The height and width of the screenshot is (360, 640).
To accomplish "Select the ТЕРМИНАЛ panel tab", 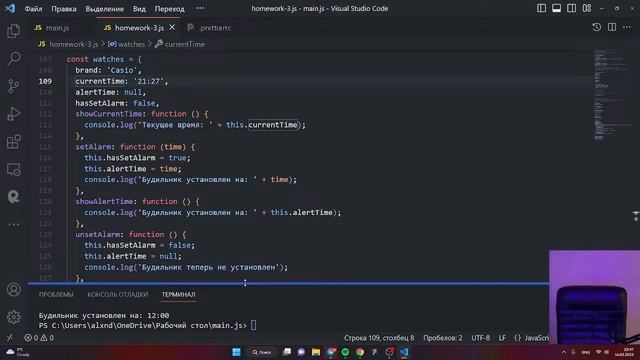I will pos(178,294).
